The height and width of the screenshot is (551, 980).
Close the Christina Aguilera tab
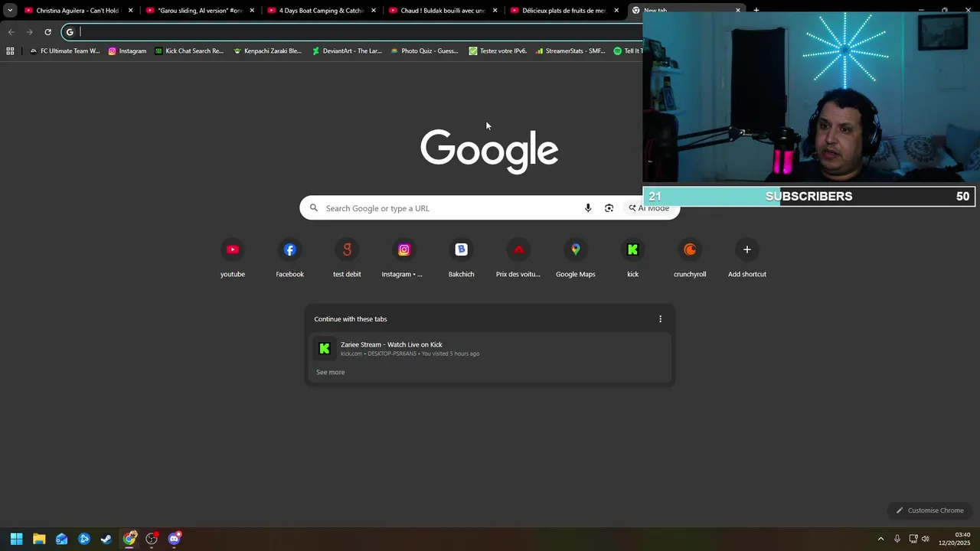coord(130,11)
